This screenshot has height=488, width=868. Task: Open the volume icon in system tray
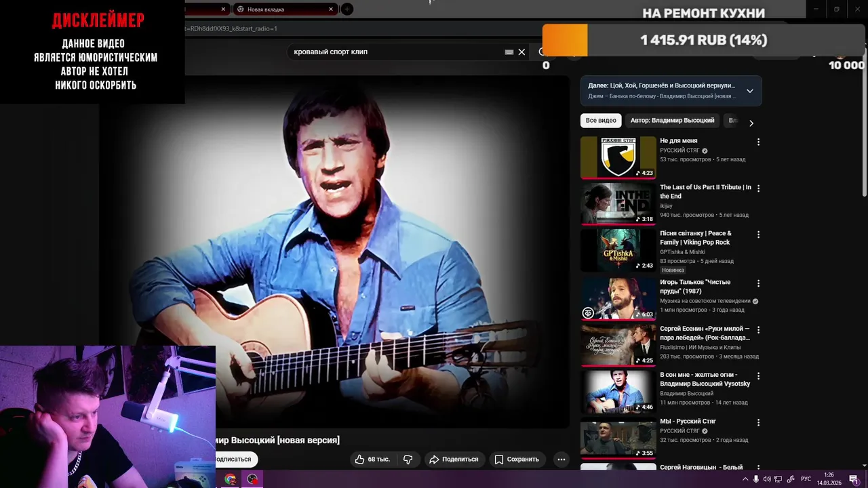coord(767,479)
